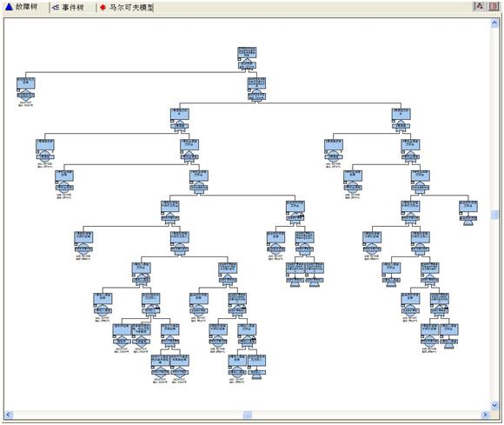This screenshot has height=425, width=504.
Task: Select the 马尔可夫模型 tab
Action: click(x=126, y=7)
